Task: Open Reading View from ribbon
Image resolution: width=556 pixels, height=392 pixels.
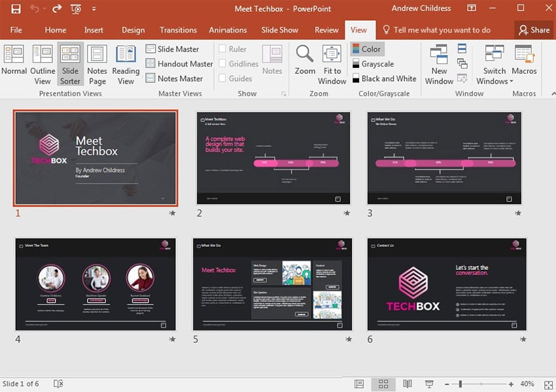Action: tap(126, 63)
